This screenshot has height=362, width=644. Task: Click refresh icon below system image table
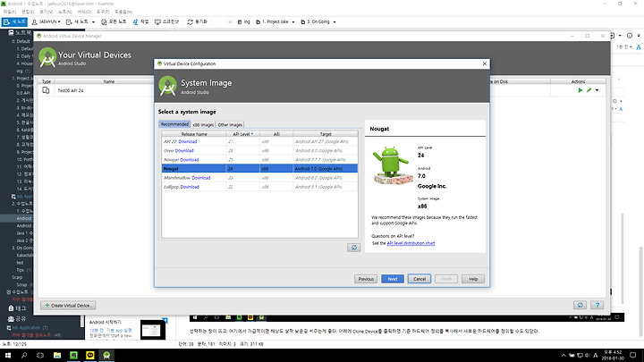(353, 248)
